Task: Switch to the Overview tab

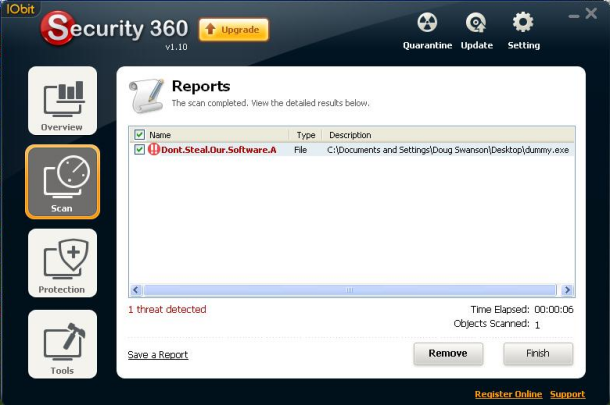Action: pyautogui.click(x=62, y=101)
